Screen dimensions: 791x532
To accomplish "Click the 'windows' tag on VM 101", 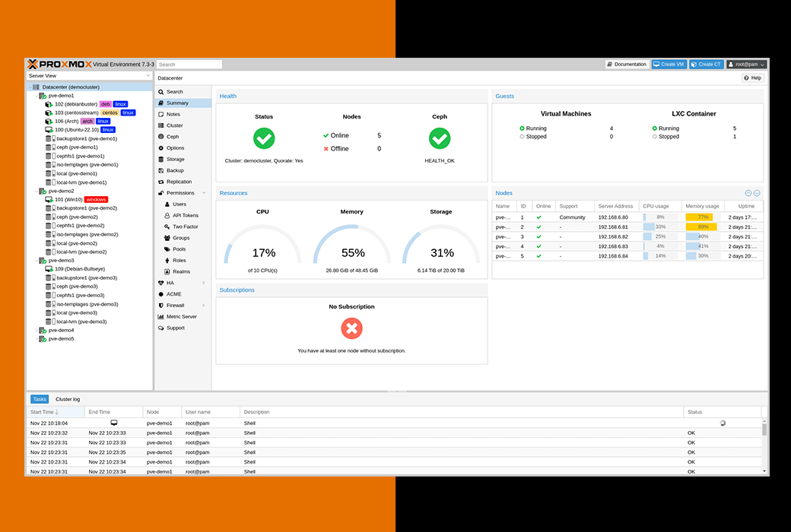I will 96,200.
